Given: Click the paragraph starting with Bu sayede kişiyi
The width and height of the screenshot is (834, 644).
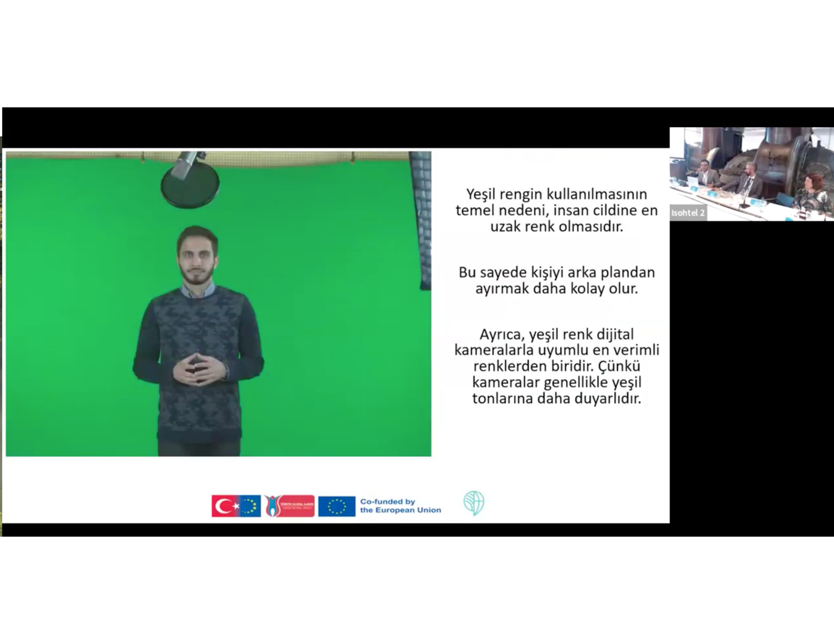Looking at the screenshot, I should [556, 280].
